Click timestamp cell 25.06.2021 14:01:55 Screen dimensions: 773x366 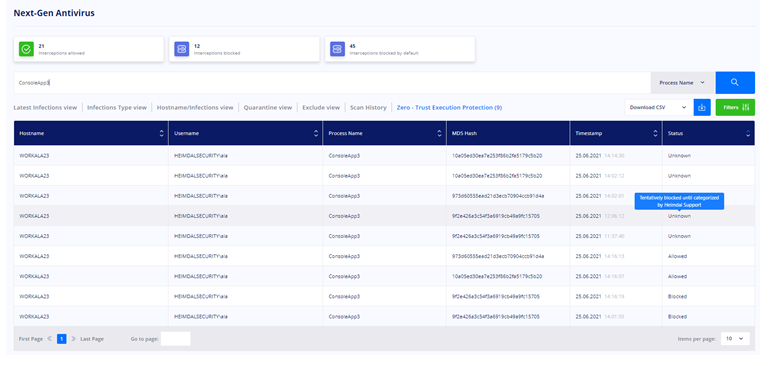click(x=600, y=317)
